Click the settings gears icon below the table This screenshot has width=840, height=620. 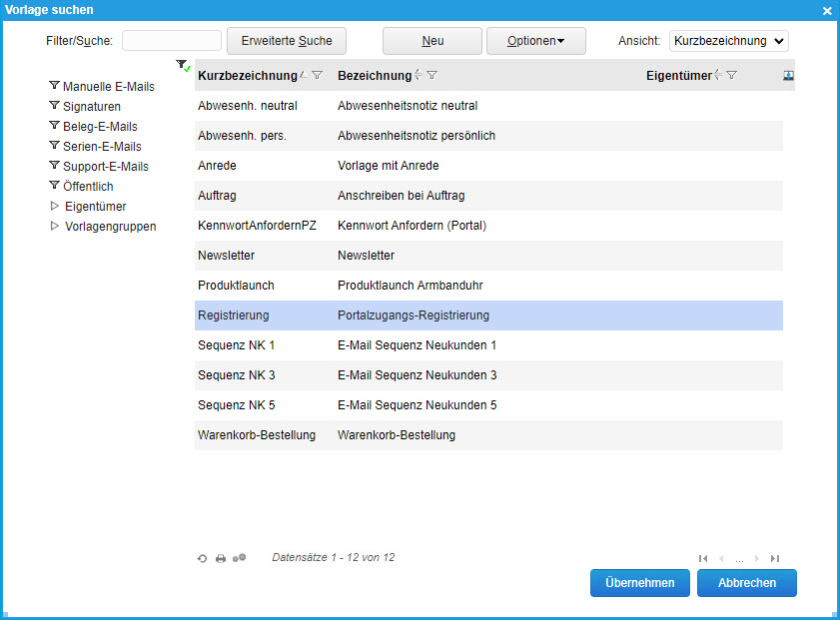(240, 558)
